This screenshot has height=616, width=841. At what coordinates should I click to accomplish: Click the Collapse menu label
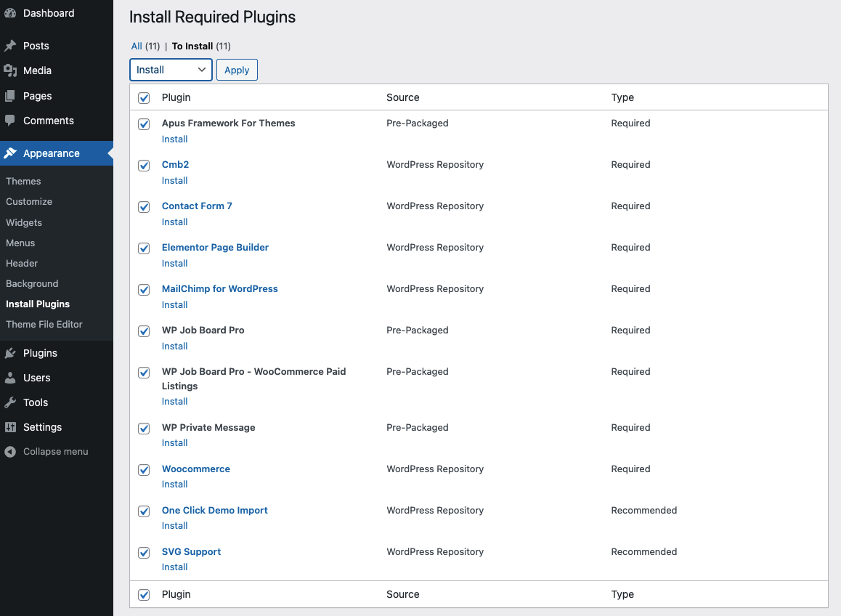[55, 452]
